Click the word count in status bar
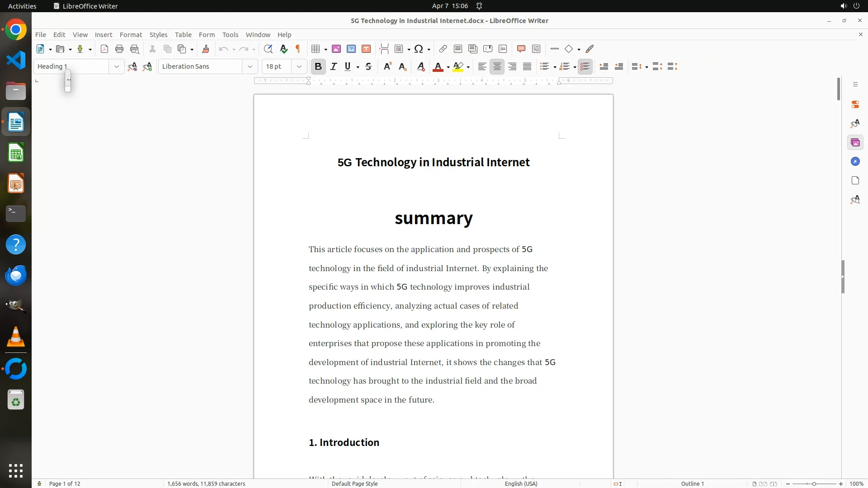The height and width of the screenshot is (488, 868). point(206,483)
